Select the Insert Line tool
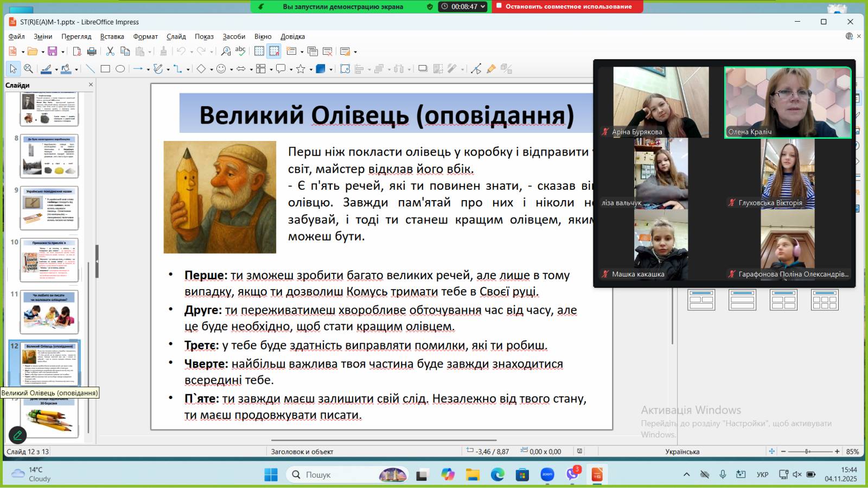This screenshot has height=488, width=868. pyautogui.click(x=90, y=69)
